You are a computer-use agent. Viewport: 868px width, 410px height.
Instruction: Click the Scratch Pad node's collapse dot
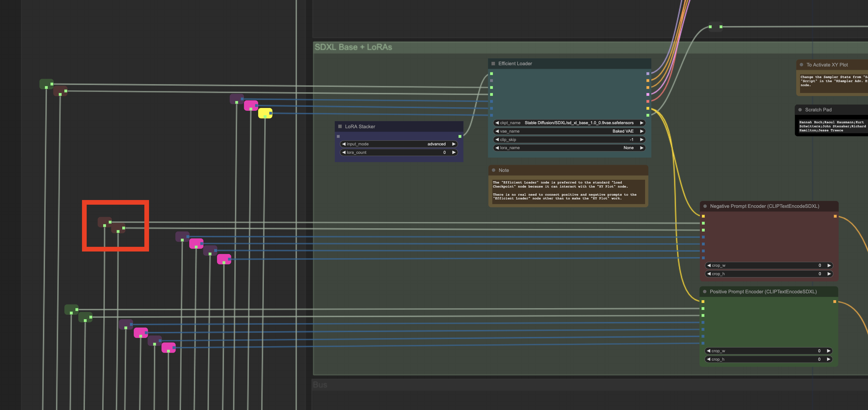click(x=800, y=110)
